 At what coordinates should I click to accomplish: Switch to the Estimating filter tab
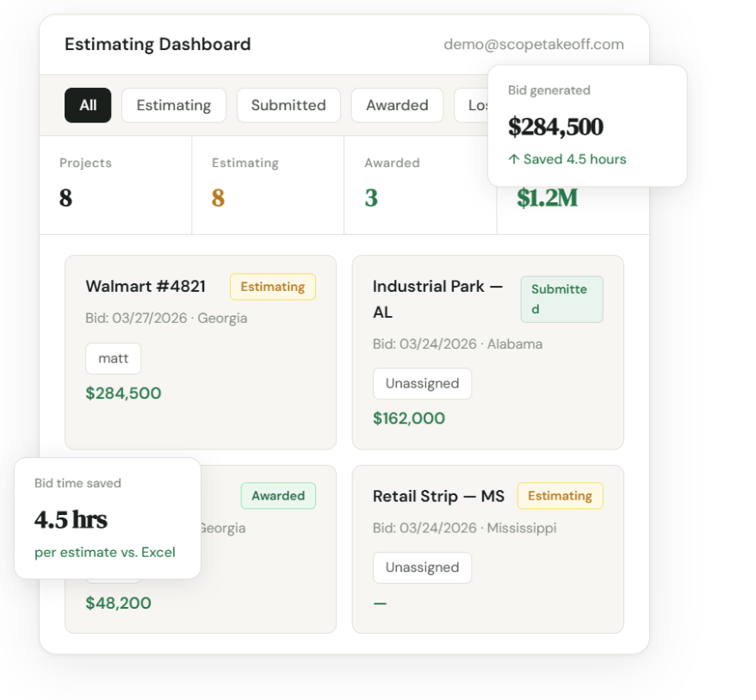click(173, 105)
